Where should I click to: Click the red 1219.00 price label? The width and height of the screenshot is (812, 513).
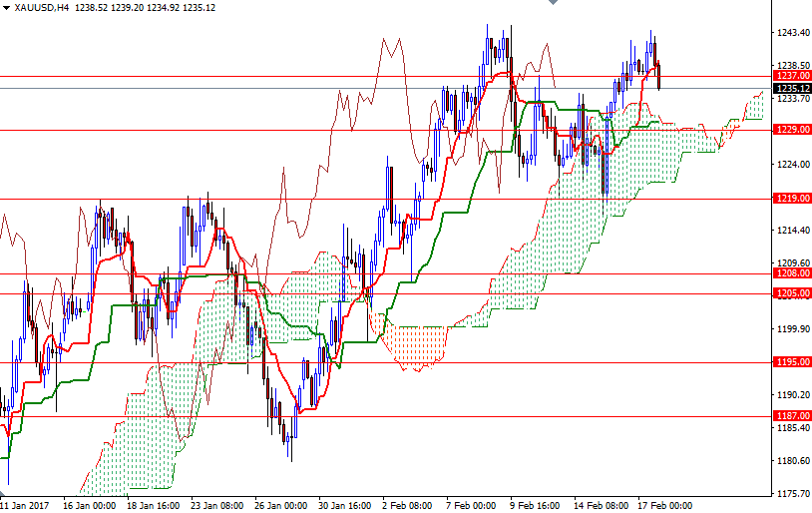tap(791, 198)
